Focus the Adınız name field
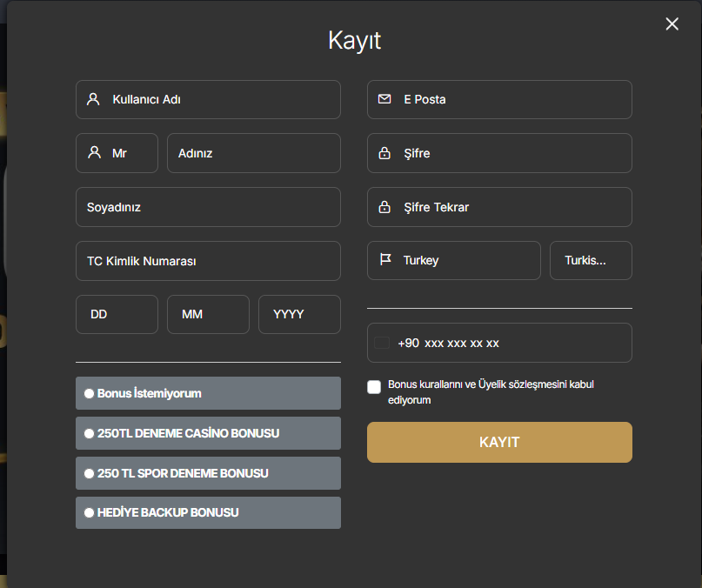 (x=254, y=153)
